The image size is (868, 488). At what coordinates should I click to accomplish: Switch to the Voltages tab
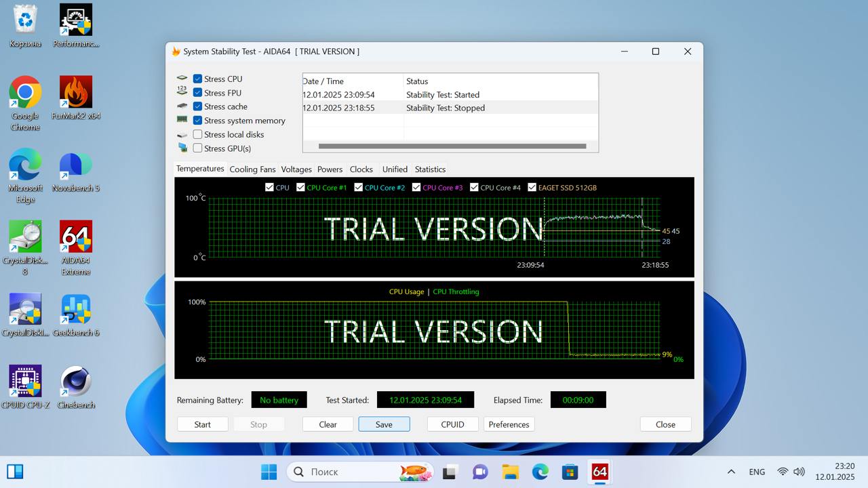[296, 169]
